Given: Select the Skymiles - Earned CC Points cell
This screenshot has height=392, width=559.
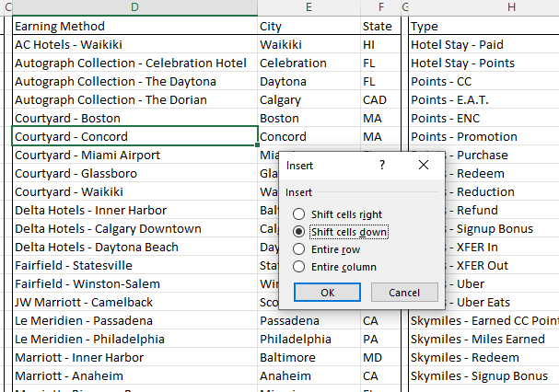Looking at the screenshot, I should tap(483, 321).
